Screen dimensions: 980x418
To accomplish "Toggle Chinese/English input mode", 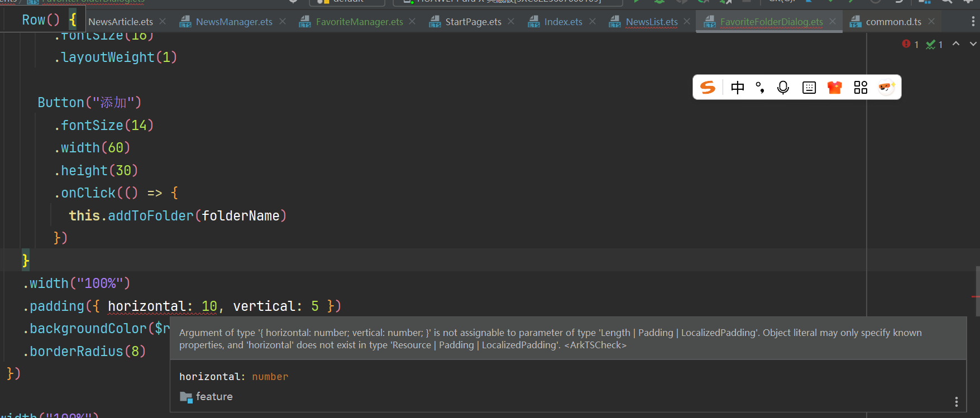I will (737, 88).
